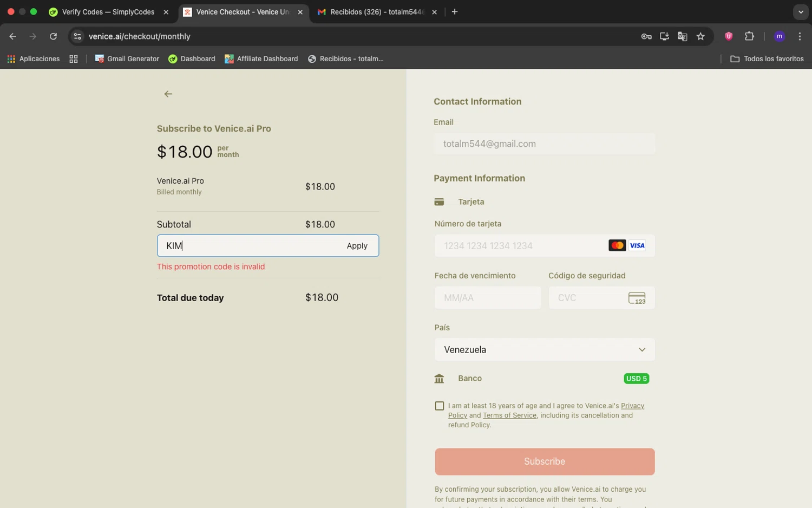This screenshot has width=812, height=508.
Task: Click the 'Billed monthly' text
Action: click(179, 192)
